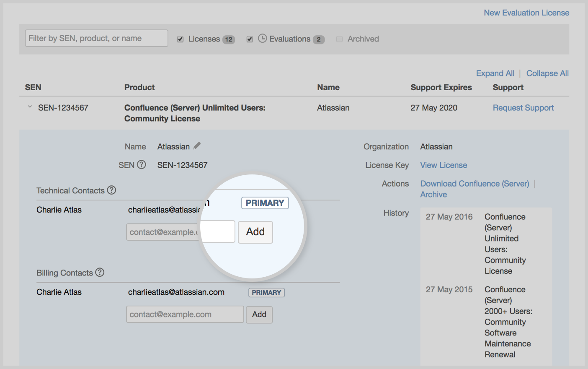This screenshot has height=369, width=588.
Task: Collapse the SEN-1234567 row chevron
Action: [30, 107]
